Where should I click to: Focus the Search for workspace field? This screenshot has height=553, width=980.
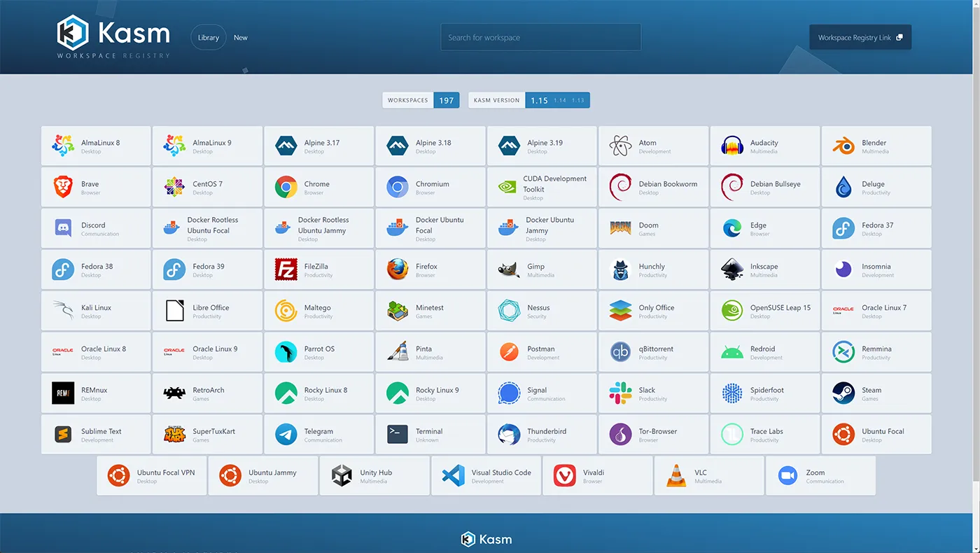pyautogui.click(x=540, y=38)
